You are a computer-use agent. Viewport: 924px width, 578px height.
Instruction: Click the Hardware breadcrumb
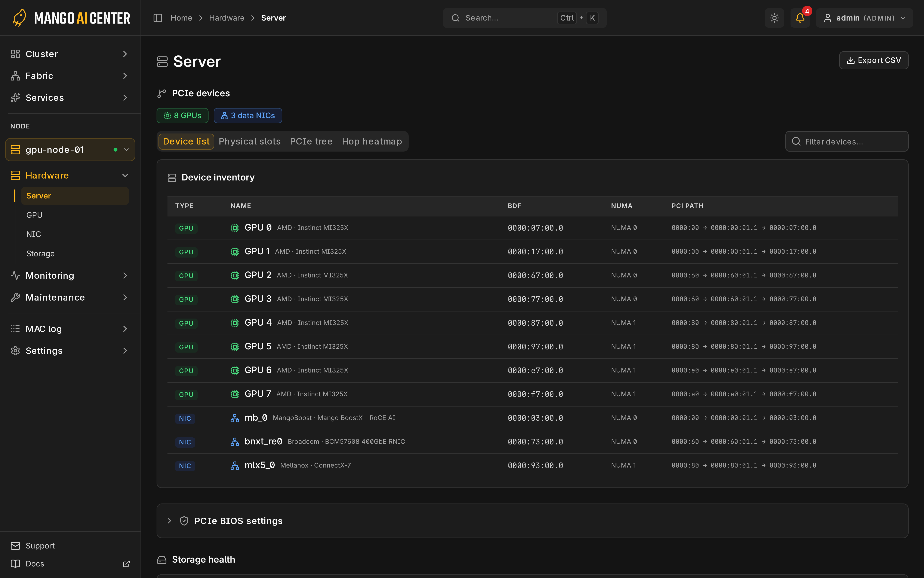[x=227, y=18]
